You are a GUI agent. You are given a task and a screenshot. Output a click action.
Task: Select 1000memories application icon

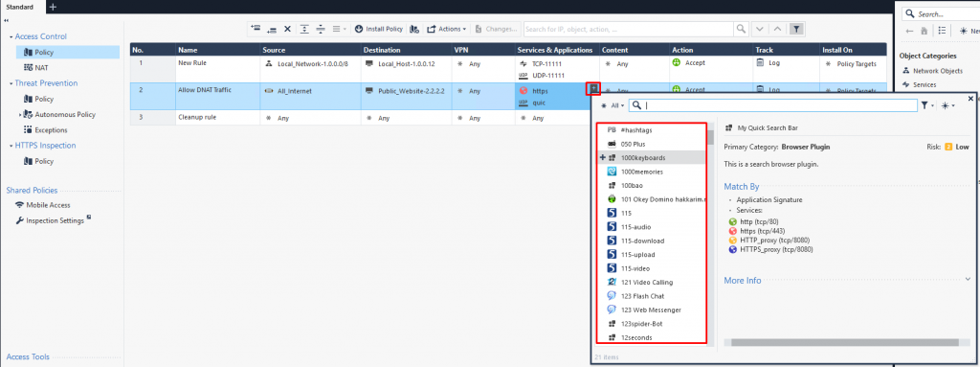tap(612, 172)
